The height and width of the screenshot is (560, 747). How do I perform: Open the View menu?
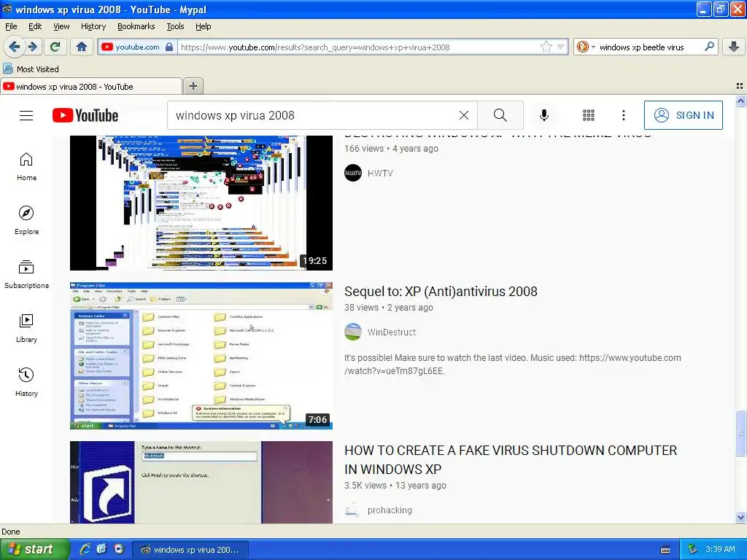61,26
